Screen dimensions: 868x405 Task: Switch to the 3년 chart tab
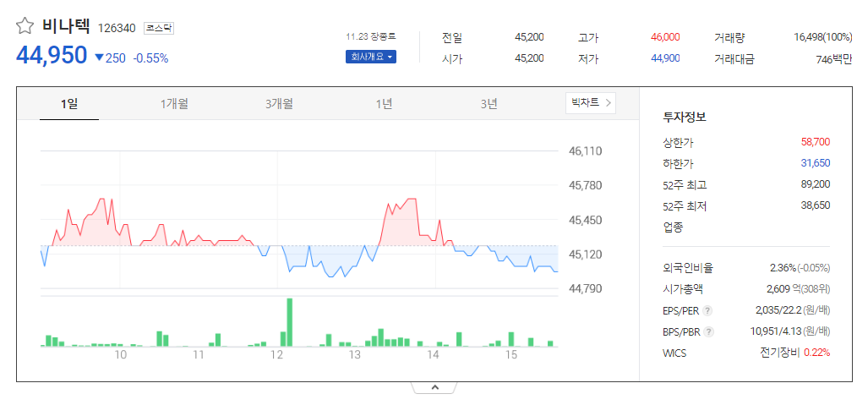(489, 104)
